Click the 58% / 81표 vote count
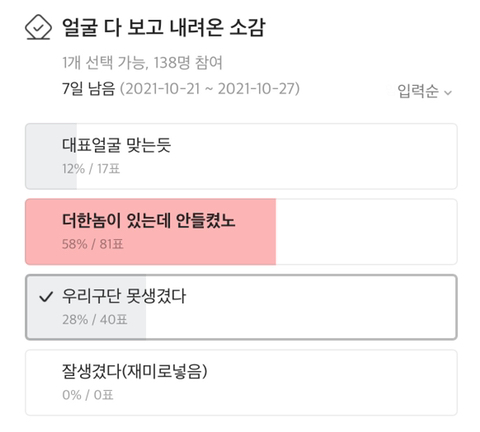480x432 pixels. 93,244
